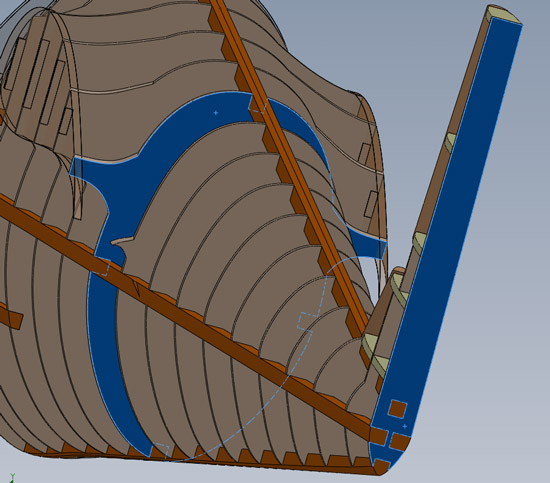The image size is (550, 483).
Task: Click the dashed sketch rectangle at hull center
Action: (x=305, y=322)
